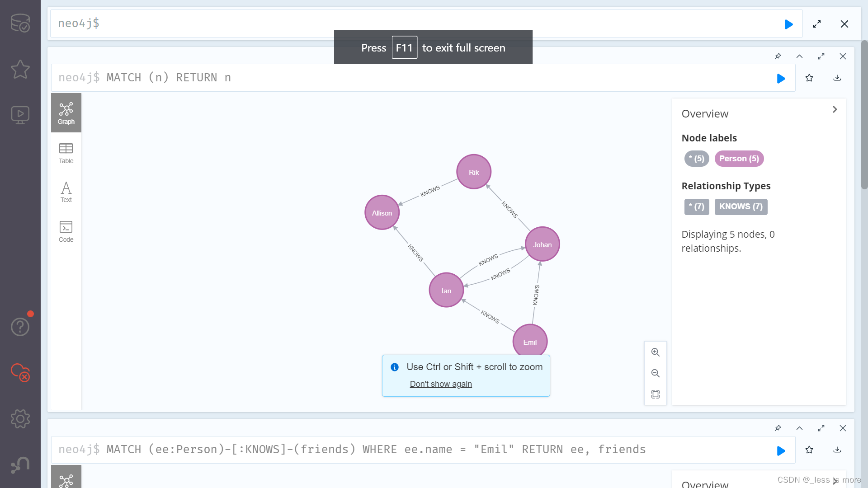Screen dimensions: 868x488
Task: Click Don't show again link
Action: tap(441, 384)
